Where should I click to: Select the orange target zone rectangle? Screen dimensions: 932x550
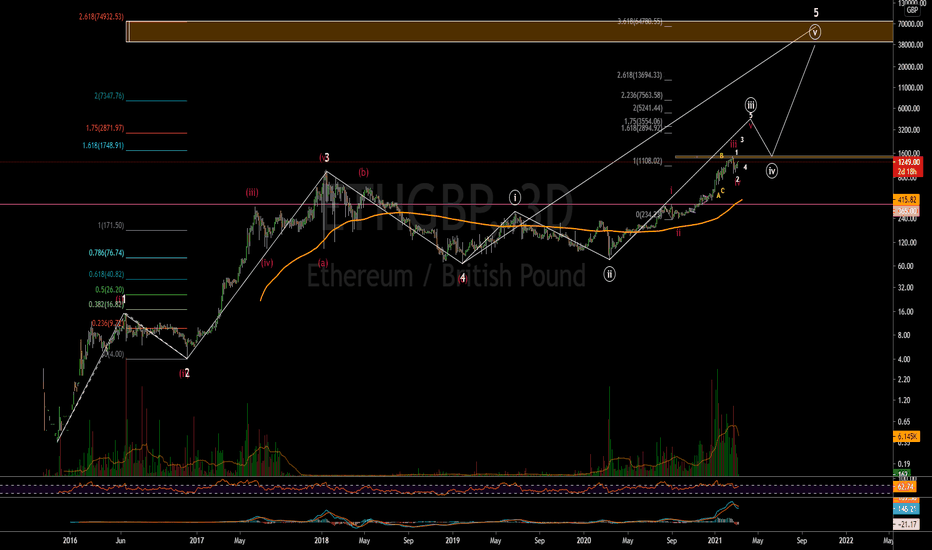click(509, 32)
